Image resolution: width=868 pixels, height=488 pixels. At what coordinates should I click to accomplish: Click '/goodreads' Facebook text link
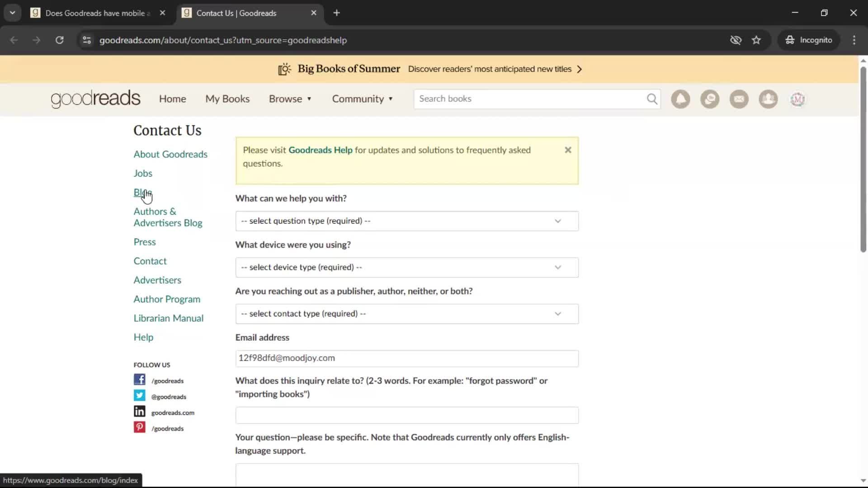click(167, 381)
